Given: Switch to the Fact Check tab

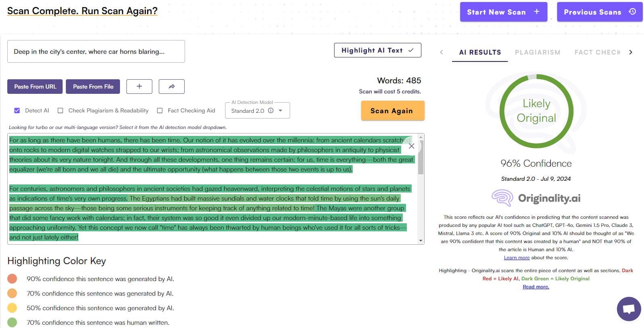Looking at the screenshot, I should pos(597,52).
